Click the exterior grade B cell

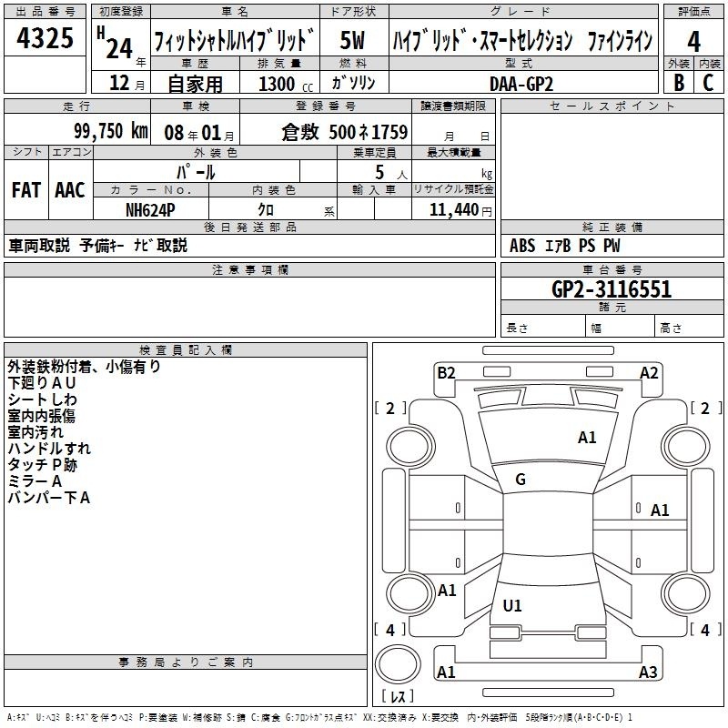pyautogui.click(x=678, y=82)
